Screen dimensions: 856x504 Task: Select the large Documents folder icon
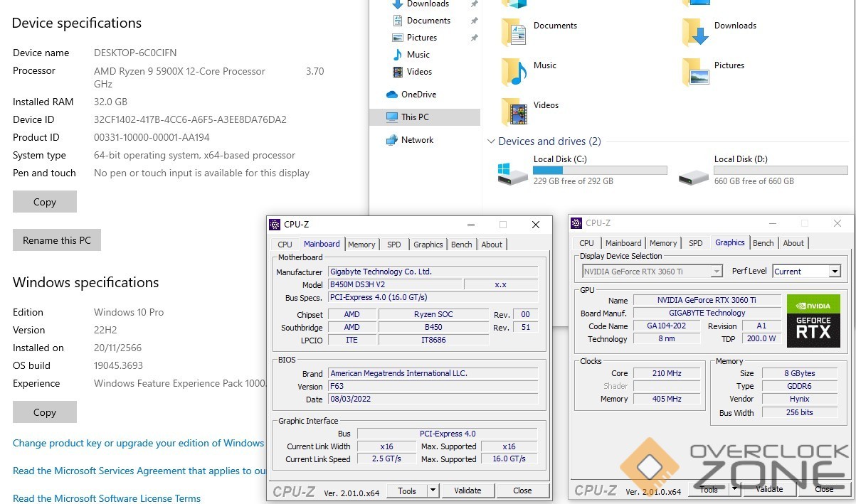(514, 31)
